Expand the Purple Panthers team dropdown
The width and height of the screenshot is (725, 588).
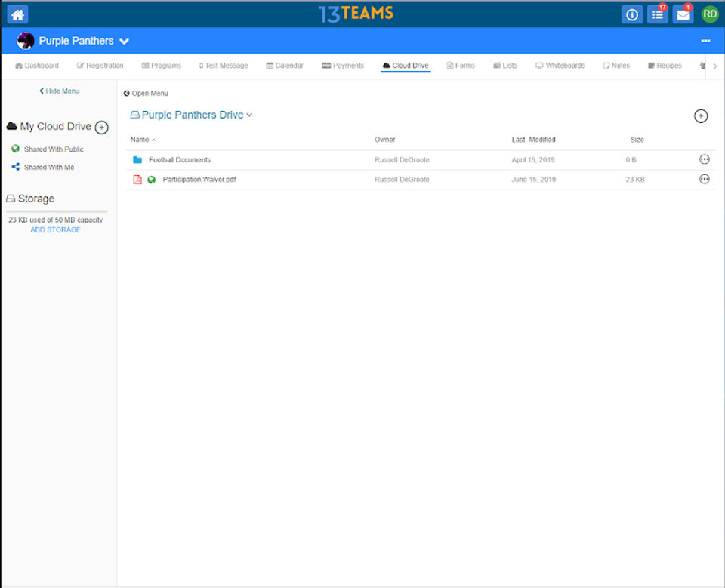pos(124,42)
